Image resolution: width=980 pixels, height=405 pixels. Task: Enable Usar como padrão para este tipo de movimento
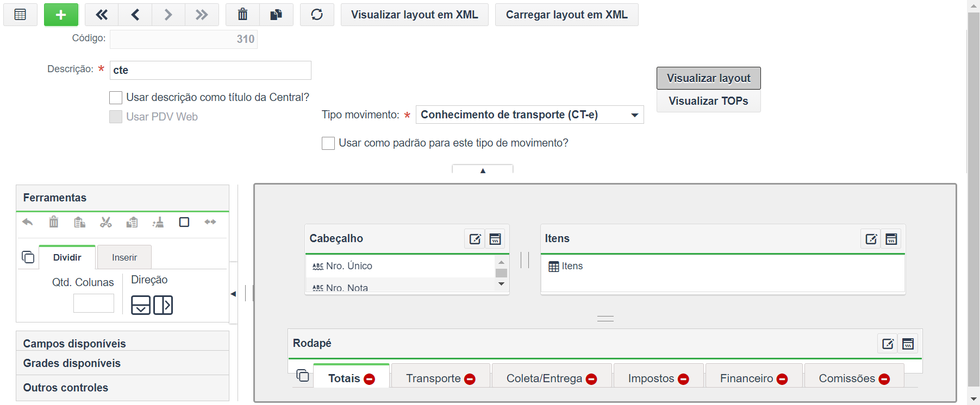[328, 143]
